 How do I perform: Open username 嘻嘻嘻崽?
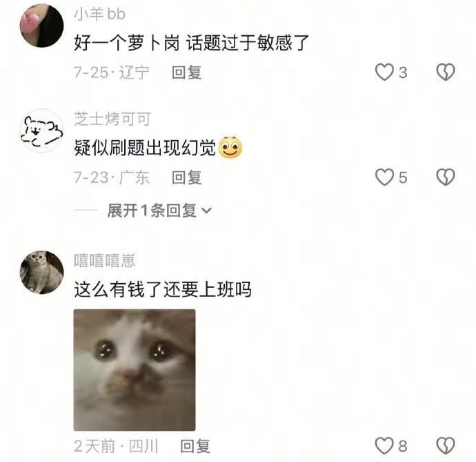tap(105, 260)
